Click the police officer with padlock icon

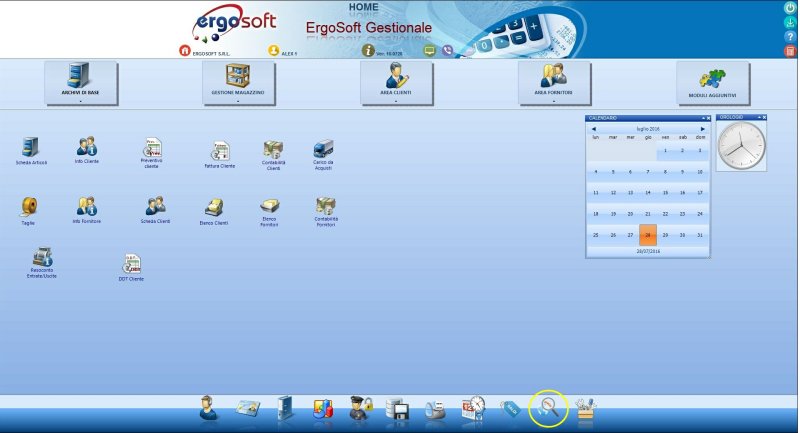click(x=361, y=408)
